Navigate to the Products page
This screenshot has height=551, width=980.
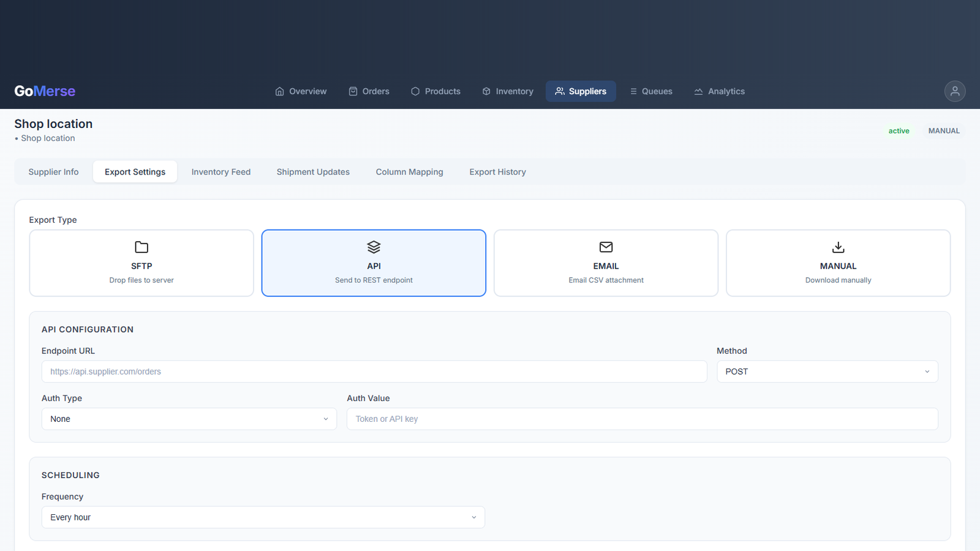435,91
